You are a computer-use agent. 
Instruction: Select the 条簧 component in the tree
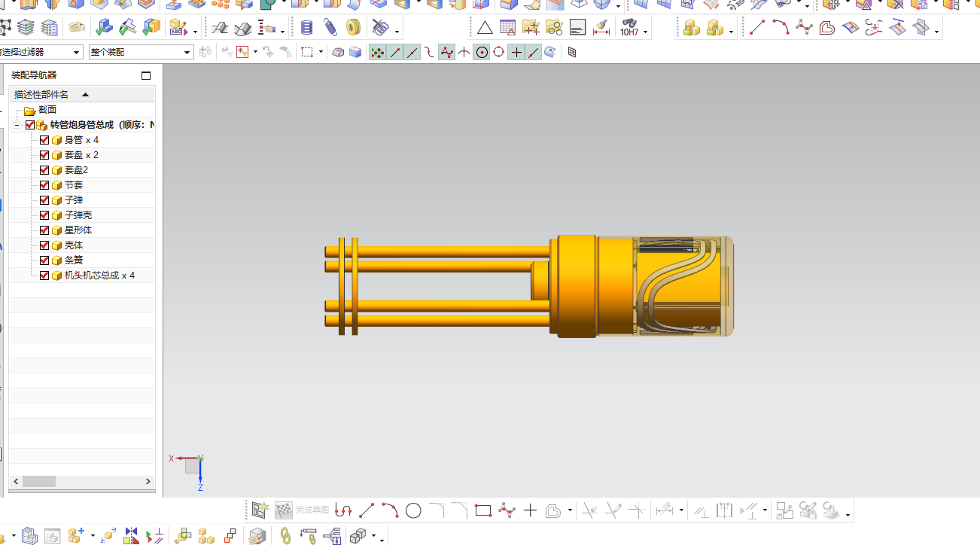point(74,260)
